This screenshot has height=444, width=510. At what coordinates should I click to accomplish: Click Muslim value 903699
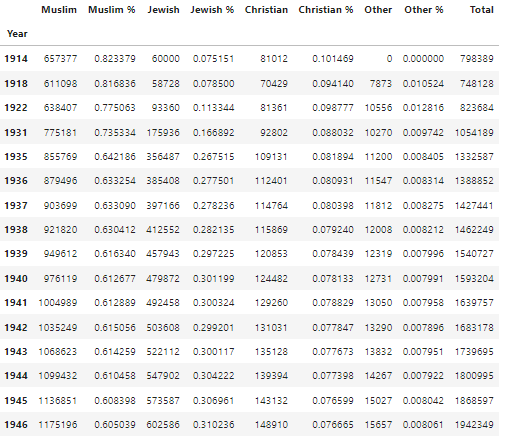(60, 206)
